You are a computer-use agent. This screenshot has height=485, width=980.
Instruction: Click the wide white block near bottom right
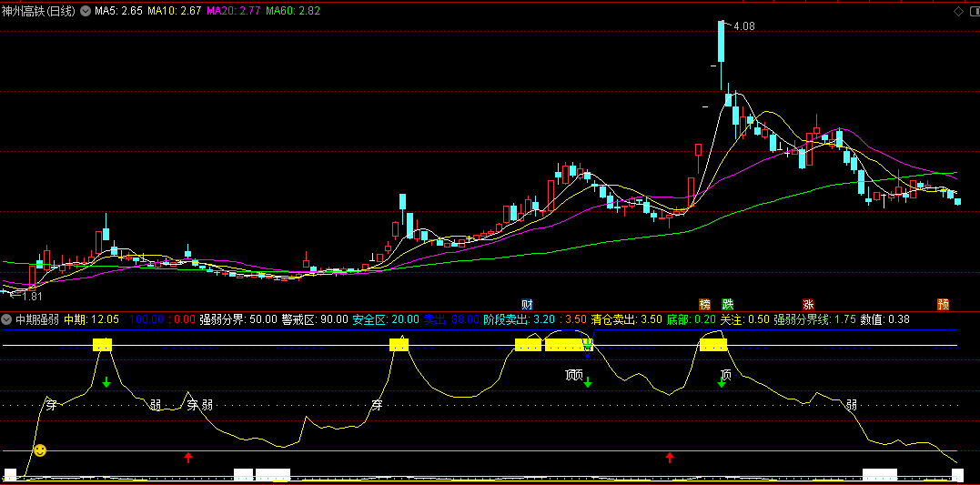879,474
